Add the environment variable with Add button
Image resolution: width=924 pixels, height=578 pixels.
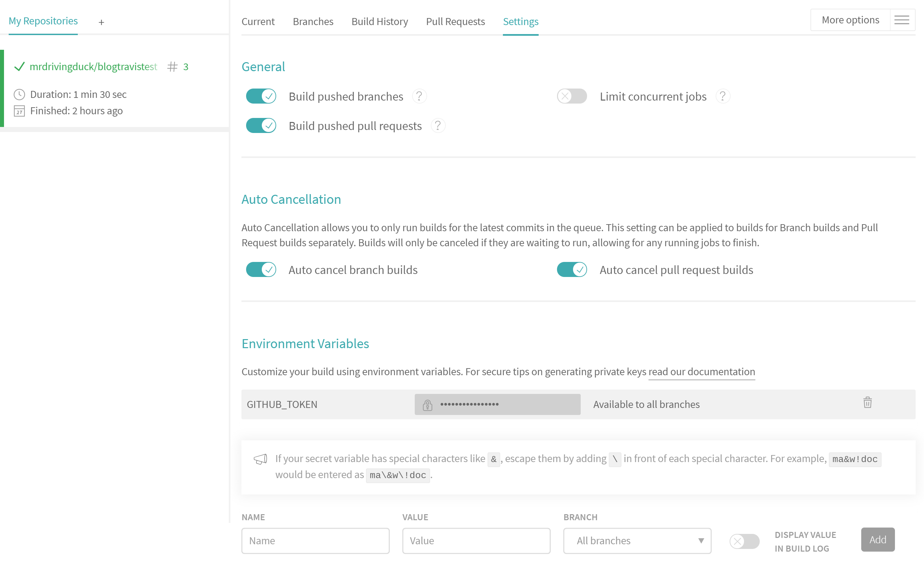click(878, 540)
